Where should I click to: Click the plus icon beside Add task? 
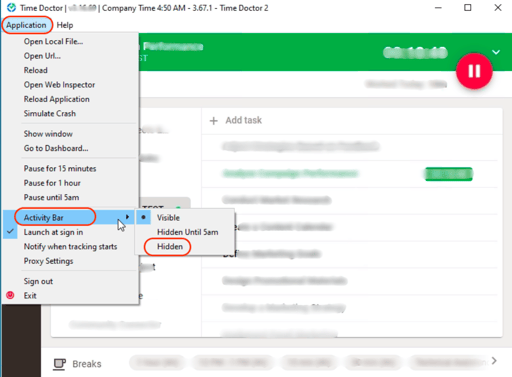(214, 121)
